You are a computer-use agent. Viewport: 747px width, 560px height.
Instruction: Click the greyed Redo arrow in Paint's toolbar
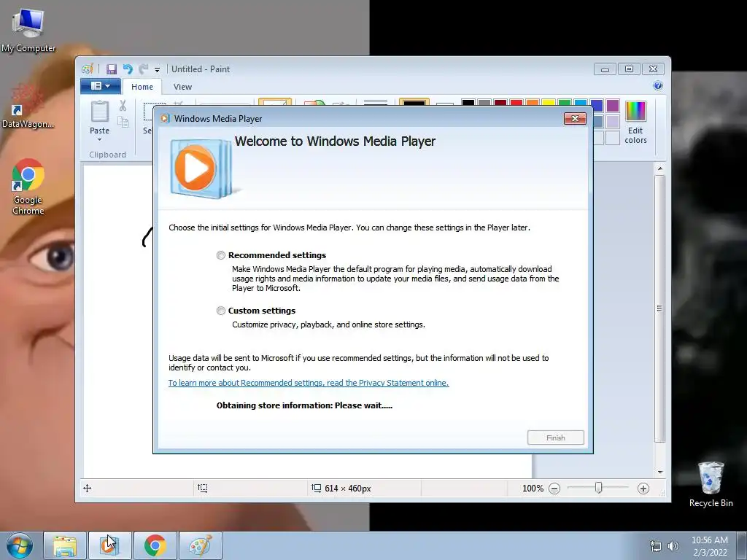tap(143, 69)
